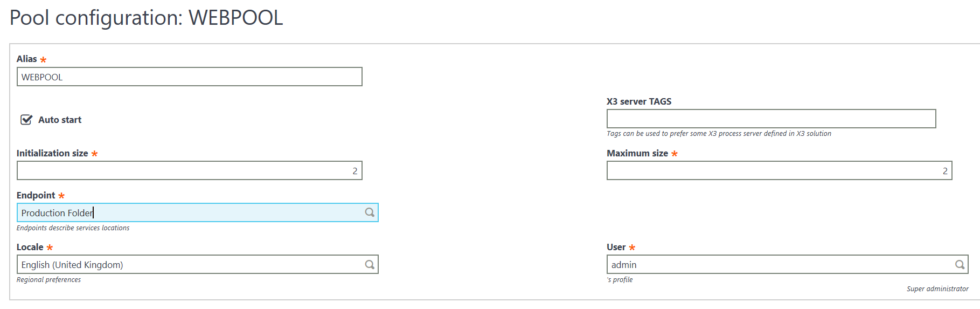Click the Endpoints describe services locations hint
The image size is (980, 309).
coord(73,228)
